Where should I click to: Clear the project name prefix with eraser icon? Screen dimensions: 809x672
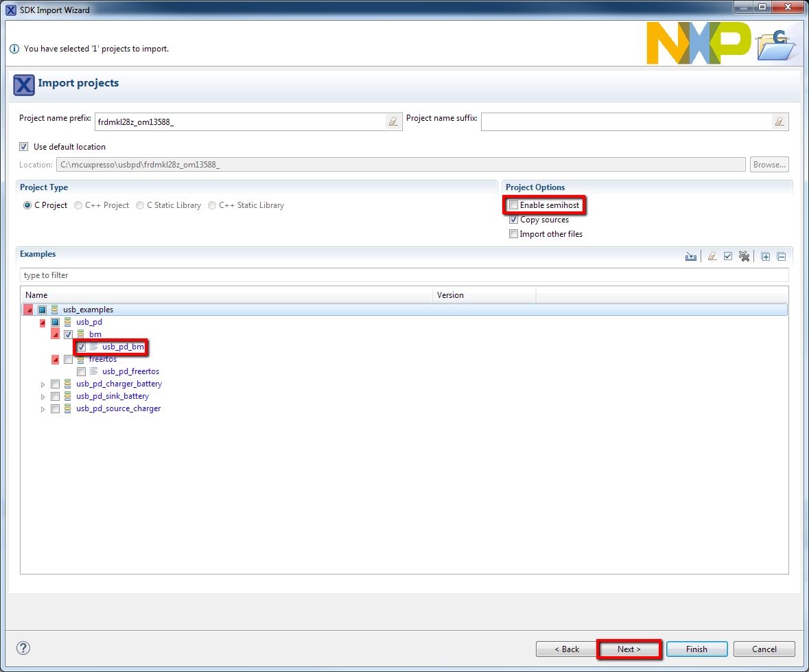(x=393, y=122)
